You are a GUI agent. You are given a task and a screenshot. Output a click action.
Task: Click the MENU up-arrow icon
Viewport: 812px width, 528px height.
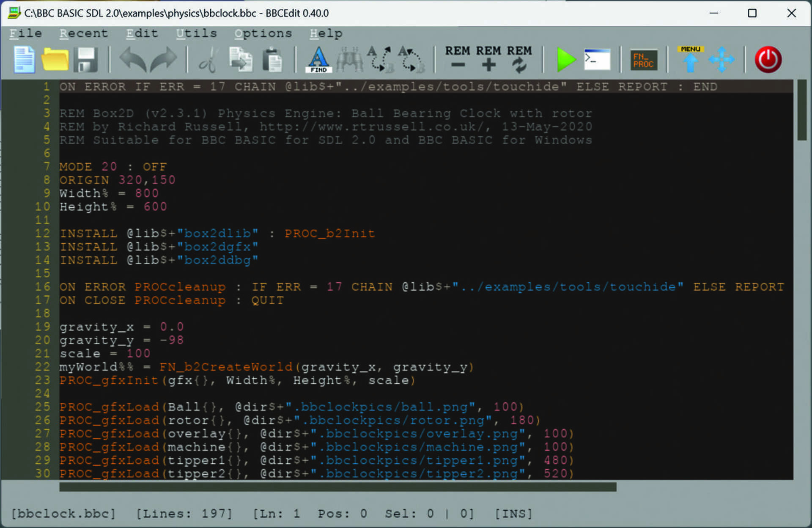point(690,60)
